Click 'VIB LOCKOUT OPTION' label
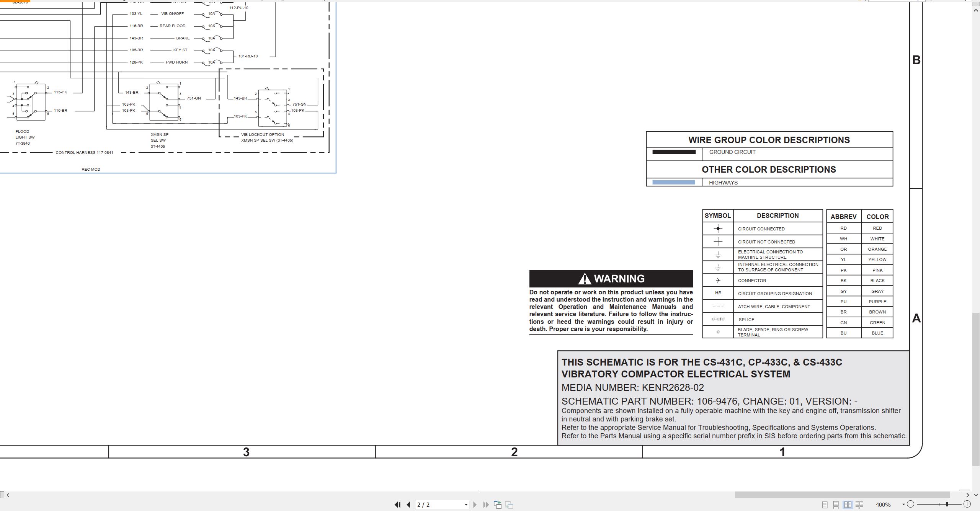Screen dimensions: 980x511 click(x=263, y=135)
